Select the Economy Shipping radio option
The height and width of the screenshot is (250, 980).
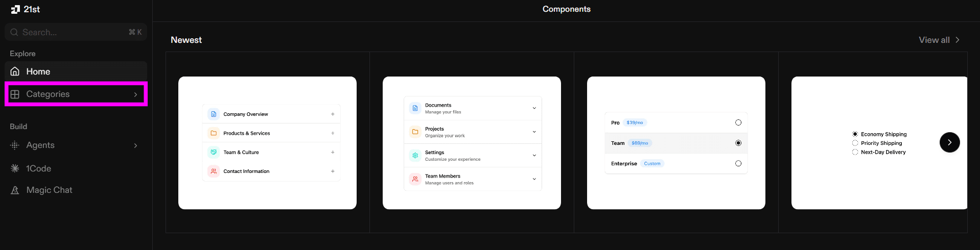pos(855,134)
